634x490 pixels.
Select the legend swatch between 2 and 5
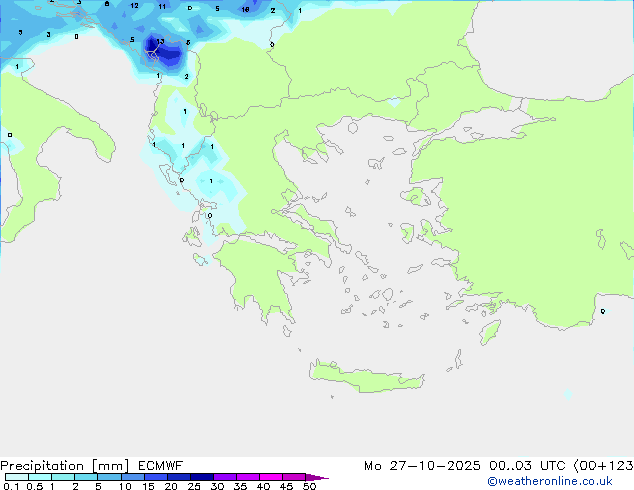click(x=86, y=477)
